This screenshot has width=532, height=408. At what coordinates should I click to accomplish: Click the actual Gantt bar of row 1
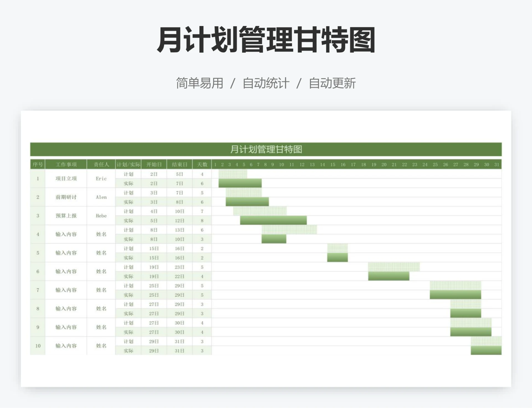click(240, 183)
